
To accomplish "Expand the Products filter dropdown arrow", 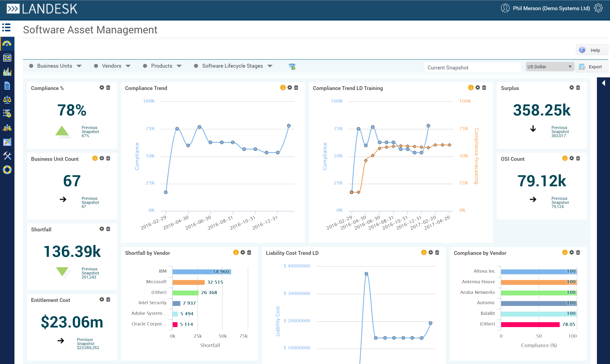I will 179,66.
